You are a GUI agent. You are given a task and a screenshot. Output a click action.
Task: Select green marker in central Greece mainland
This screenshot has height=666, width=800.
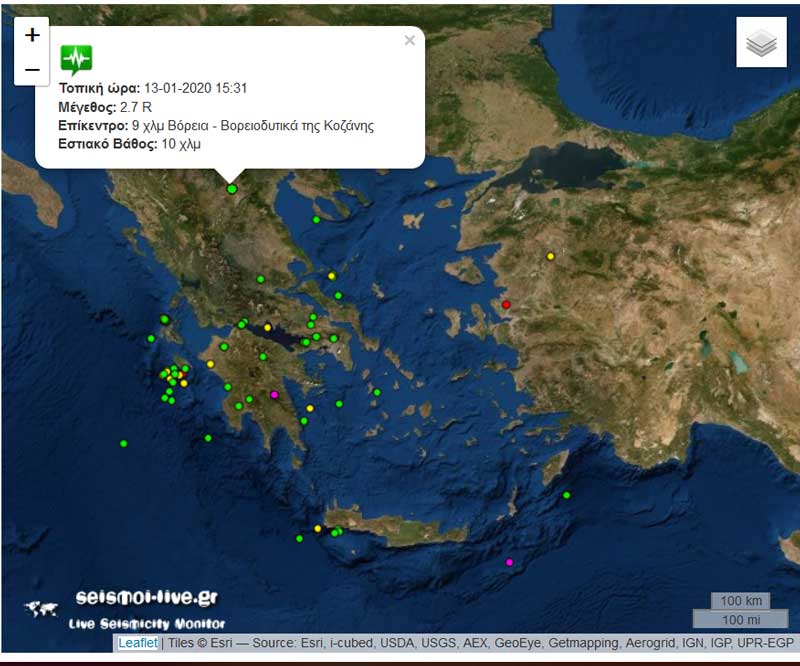[261, 279]
